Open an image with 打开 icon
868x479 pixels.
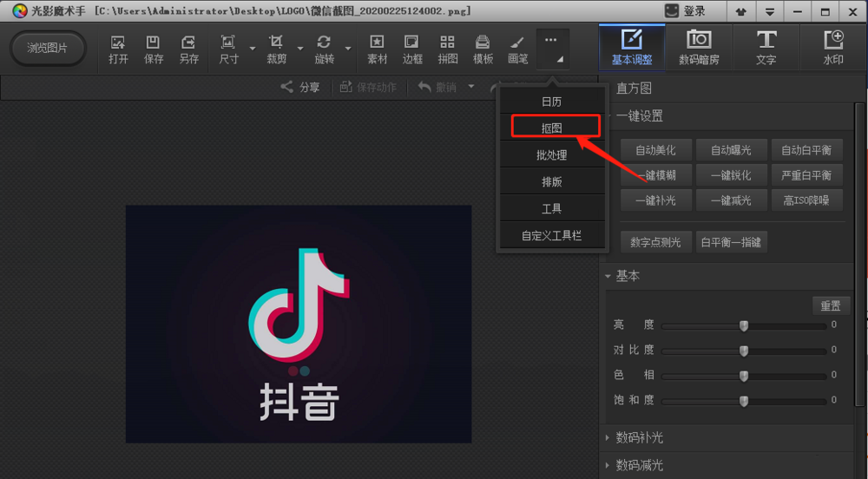point(118,49)
